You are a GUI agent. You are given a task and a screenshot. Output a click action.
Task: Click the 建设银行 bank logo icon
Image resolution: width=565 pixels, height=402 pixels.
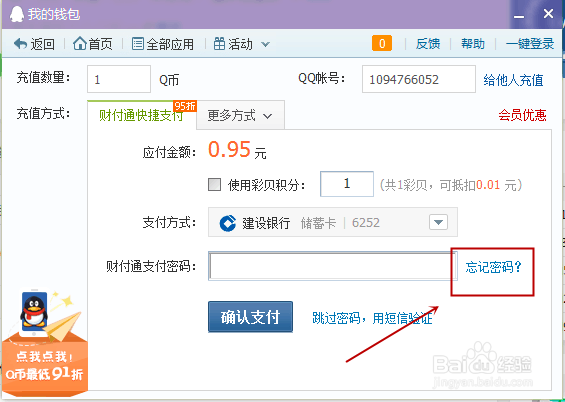(x=228, y=223)
